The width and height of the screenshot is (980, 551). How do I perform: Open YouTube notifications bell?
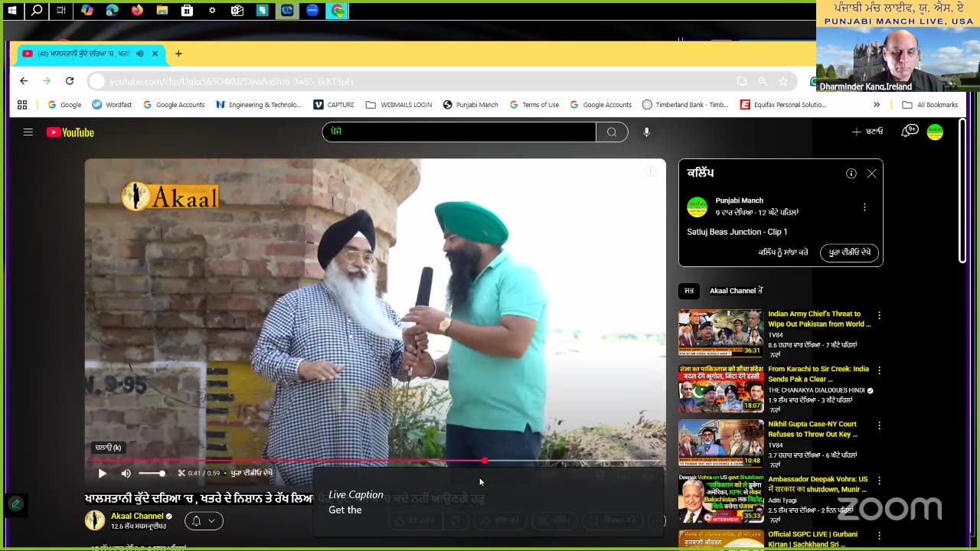[x=909, y=132]
